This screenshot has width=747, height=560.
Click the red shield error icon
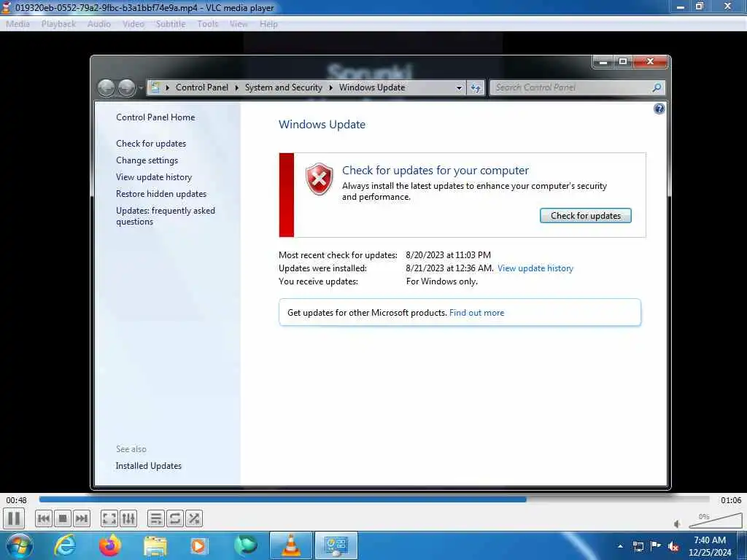320,179
